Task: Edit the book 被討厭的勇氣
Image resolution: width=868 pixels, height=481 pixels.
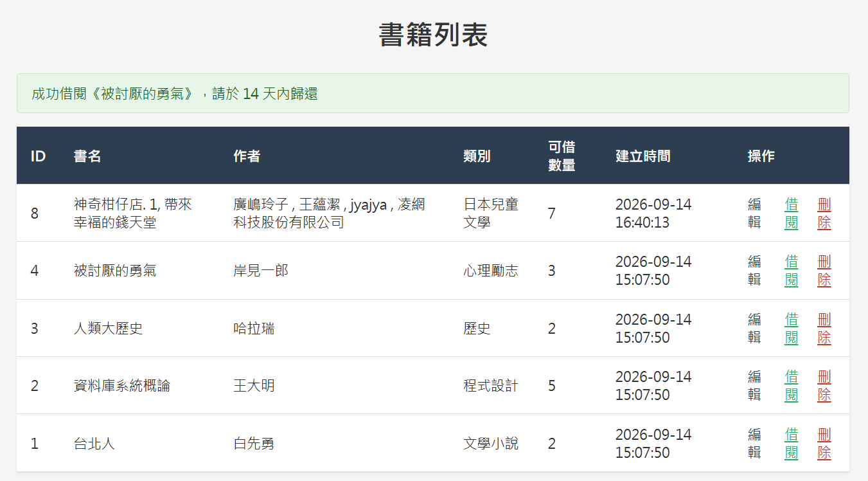Action: tap(754, 271)
